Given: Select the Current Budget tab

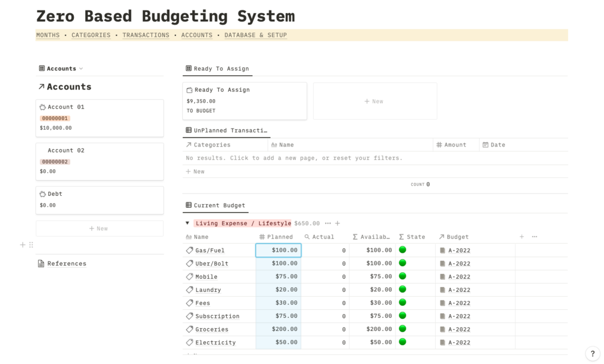Looking at the screenshot, I should (215, 205).
